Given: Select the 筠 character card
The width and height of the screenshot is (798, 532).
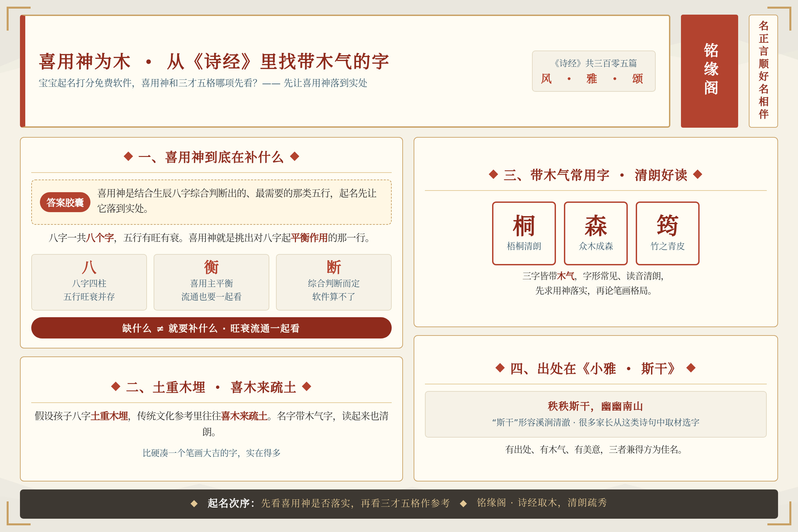Looking at the screenshot, I should (x=667, y=233).
